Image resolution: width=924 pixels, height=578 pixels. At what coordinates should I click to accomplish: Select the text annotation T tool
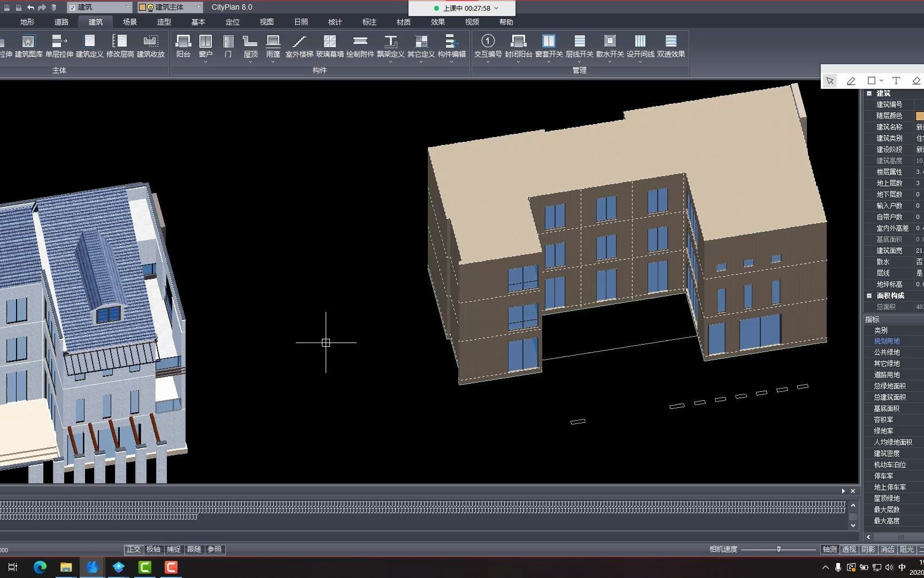(x=896, y=81)
